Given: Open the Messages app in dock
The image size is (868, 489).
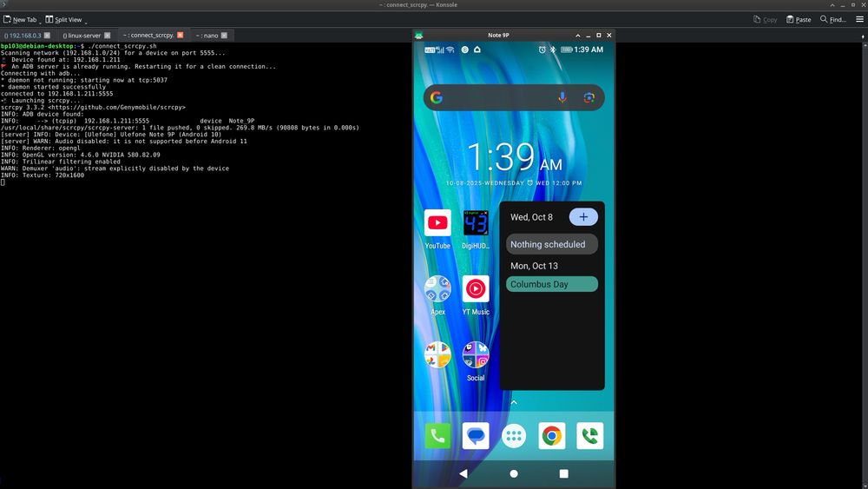Looking at the screenshot, I should 476,436.
